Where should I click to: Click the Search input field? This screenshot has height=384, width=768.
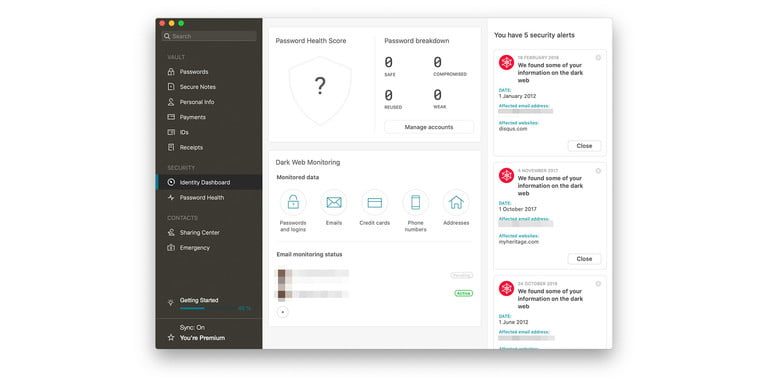[209, 36]
